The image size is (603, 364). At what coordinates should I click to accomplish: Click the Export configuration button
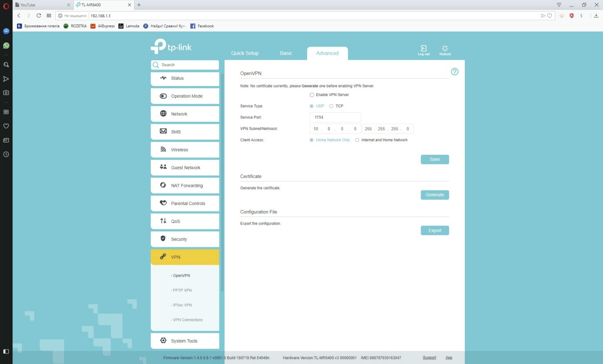pyautogui.click(x=435, y=230)
